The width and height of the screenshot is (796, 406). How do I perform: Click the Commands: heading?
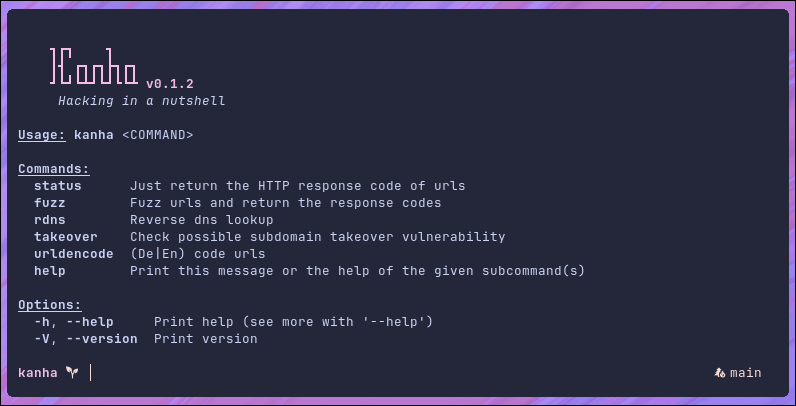[x=54, y=169]
